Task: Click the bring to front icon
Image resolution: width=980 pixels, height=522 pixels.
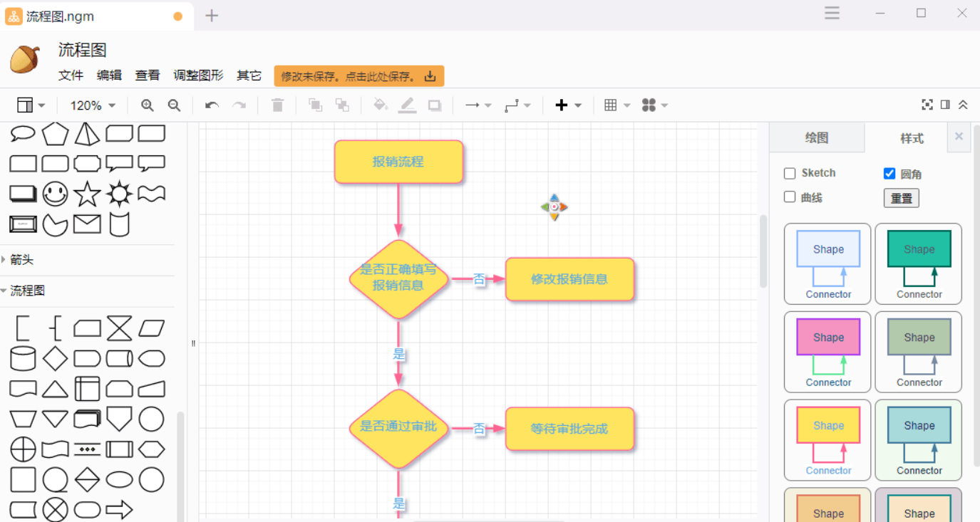Action: [x=315, y=105]
